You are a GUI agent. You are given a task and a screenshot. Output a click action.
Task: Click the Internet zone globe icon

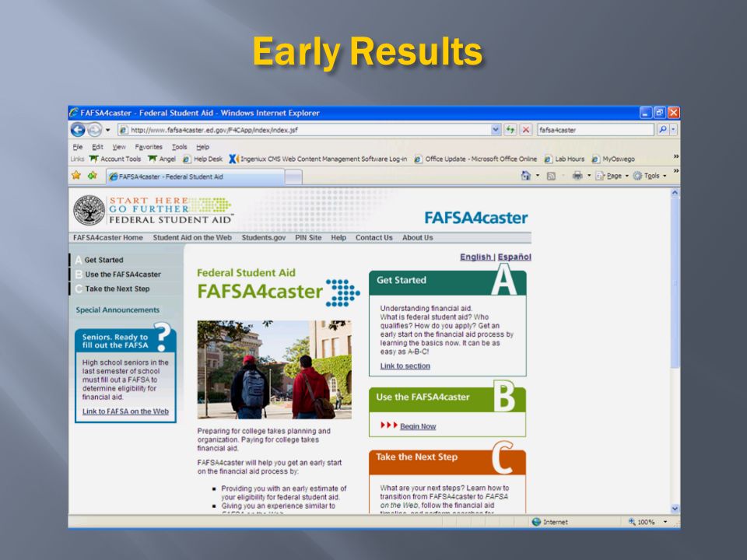click(x=536, y=522)
